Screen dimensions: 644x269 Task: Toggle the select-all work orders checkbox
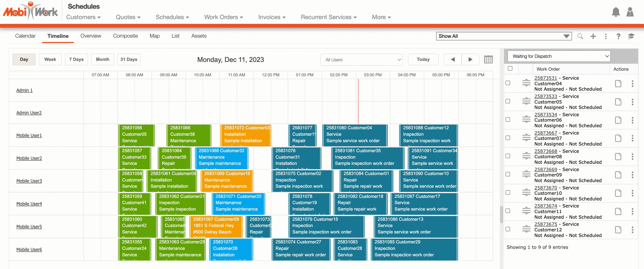click(x=510, y=69)
